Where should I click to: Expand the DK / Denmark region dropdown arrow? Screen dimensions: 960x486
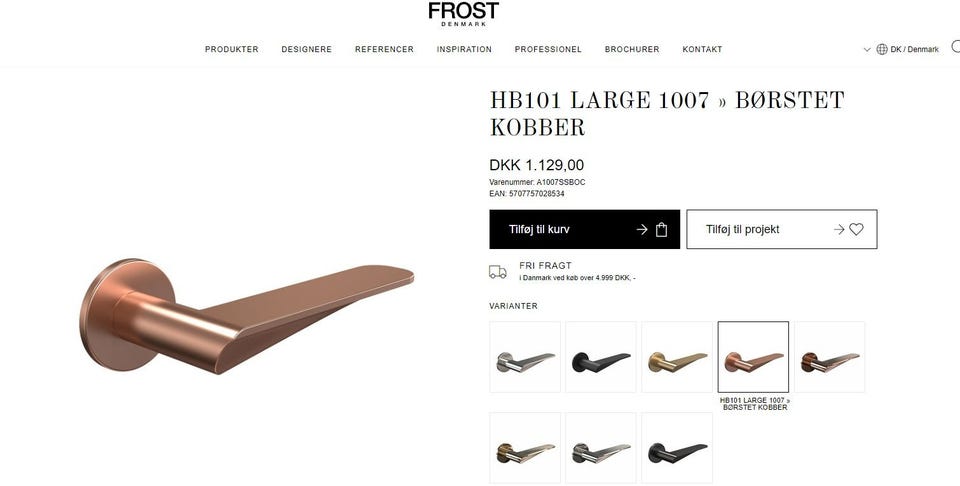point(867,50)
